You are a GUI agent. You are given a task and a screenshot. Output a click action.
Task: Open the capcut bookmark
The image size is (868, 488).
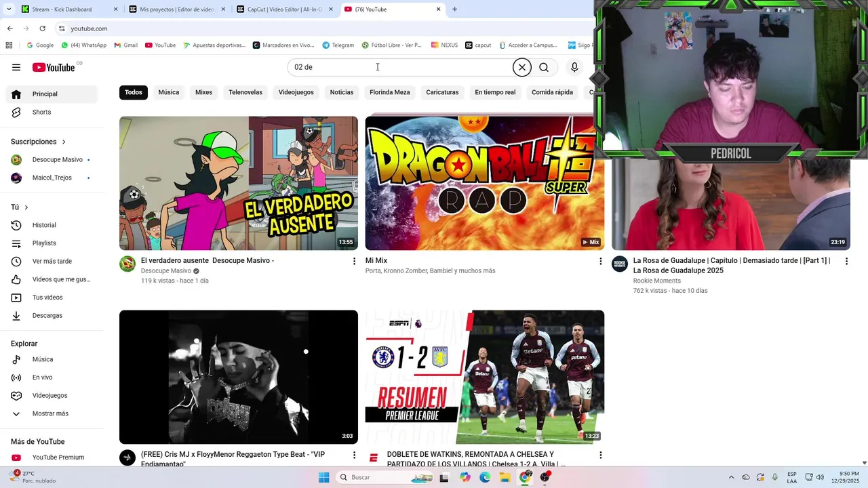click(478, 45)
